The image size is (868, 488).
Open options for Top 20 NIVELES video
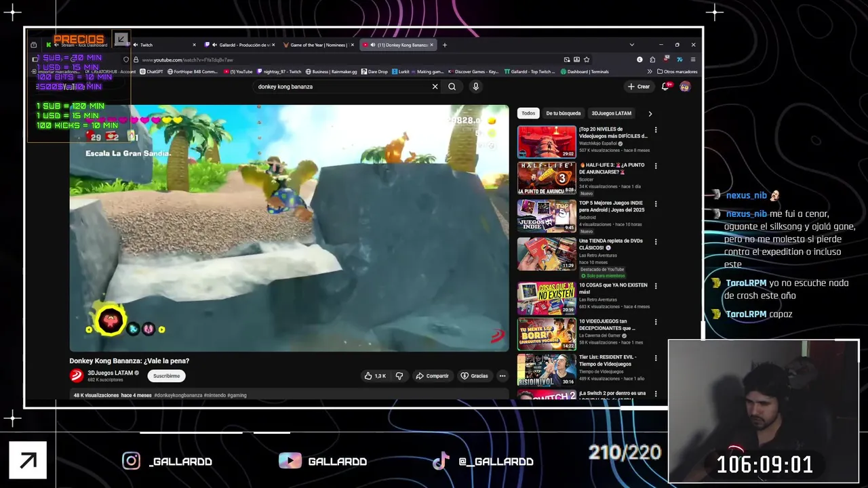tap(655, 130)
